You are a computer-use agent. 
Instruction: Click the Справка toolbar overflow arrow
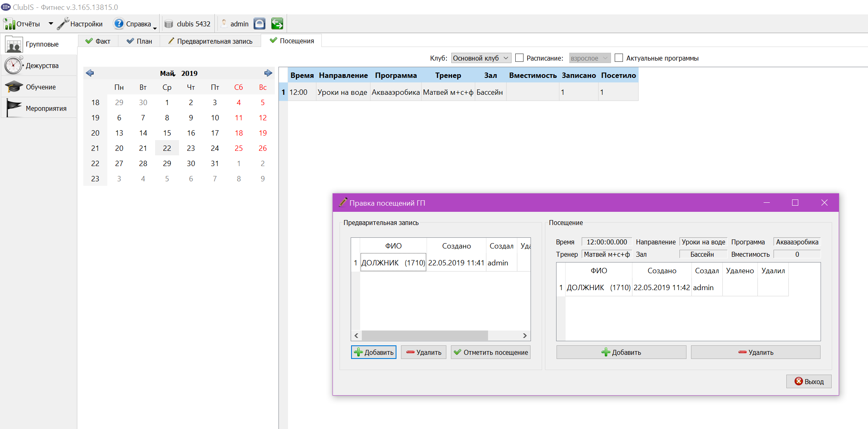[x=155, y=28]
